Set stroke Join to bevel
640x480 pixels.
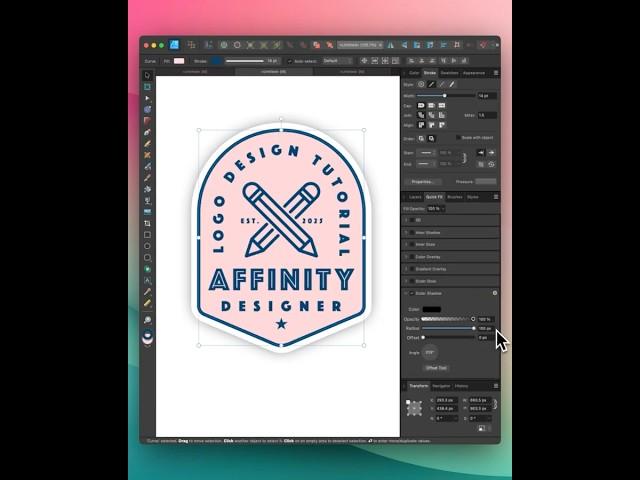click(431, 116)
